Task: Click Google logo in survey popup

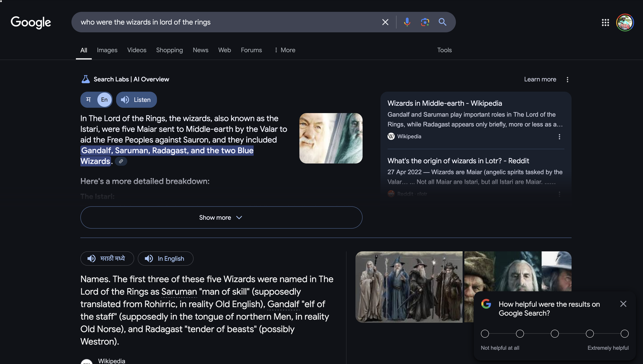Action: [486, 304]
